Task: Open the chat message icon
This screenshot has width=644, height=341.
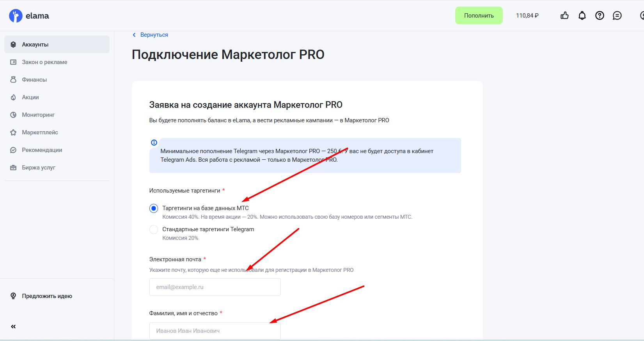Action: tap(617, 16)
